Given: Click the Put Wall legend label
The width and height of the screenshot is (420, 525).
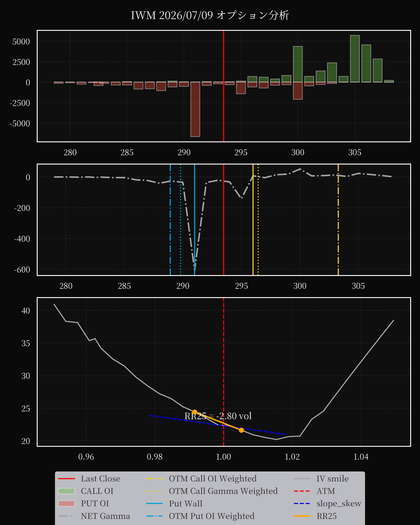Looking at the screenshot, I should [185, 504].
